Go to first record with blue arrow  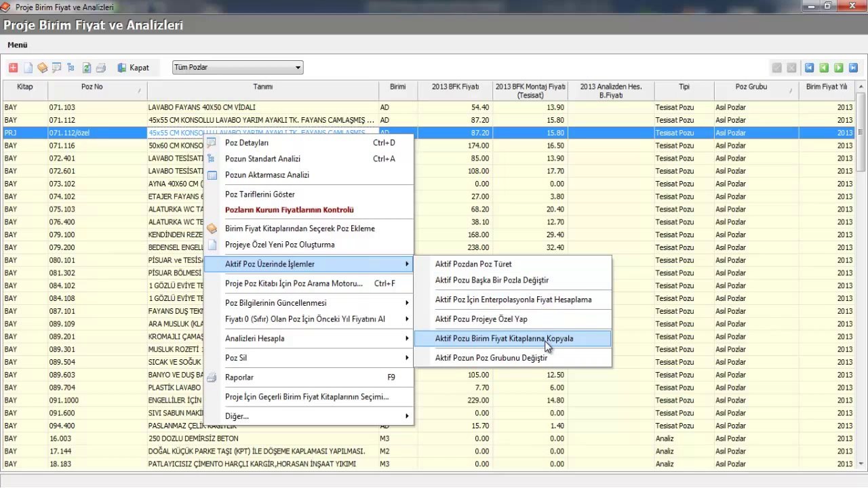pos(809,68)
